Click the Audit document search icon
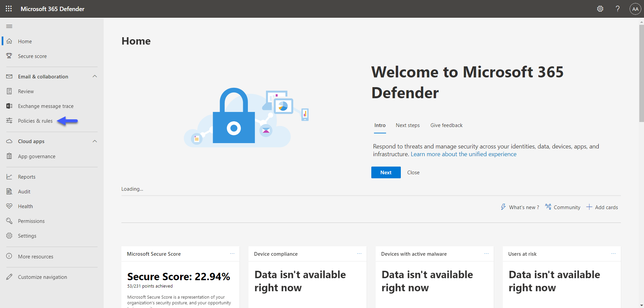The height and width of the screenshot is (308, 644). [9, 191]
